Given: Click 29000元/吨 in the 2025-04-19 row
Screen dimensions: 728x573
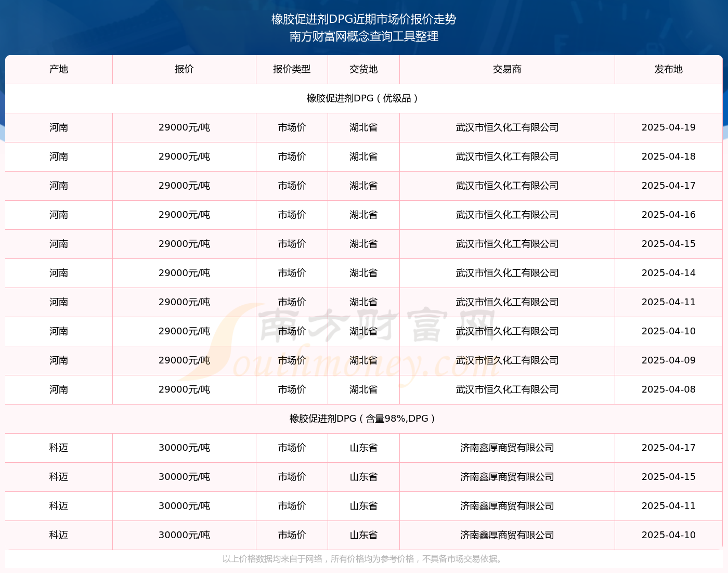Looking at the screenshot, I should pyautogui.click(x=184, y=127).
